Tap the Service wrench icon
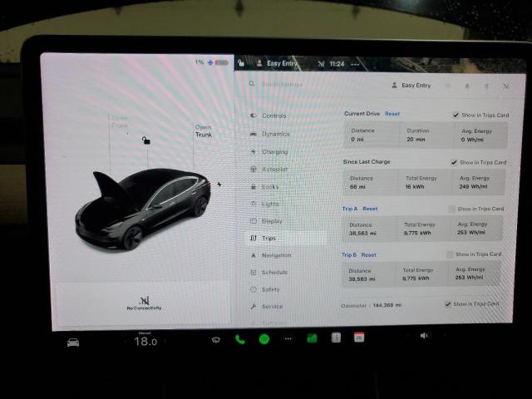The image size is (532, 399). [x=253, y=307]
